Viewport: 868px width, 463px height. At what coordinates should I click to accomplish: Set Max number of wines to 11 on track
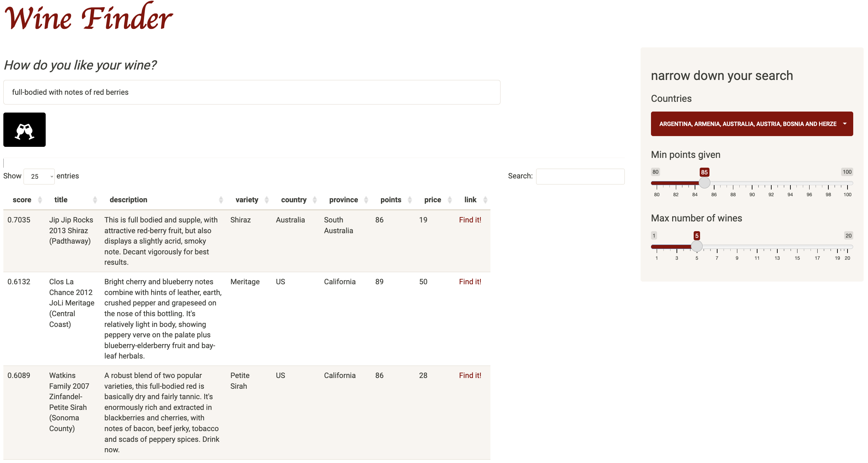tap(757, 247)
